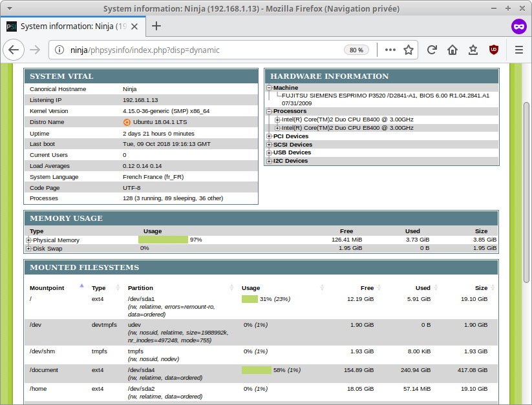Sort filesystems by Free column

(x=367, y=287)
